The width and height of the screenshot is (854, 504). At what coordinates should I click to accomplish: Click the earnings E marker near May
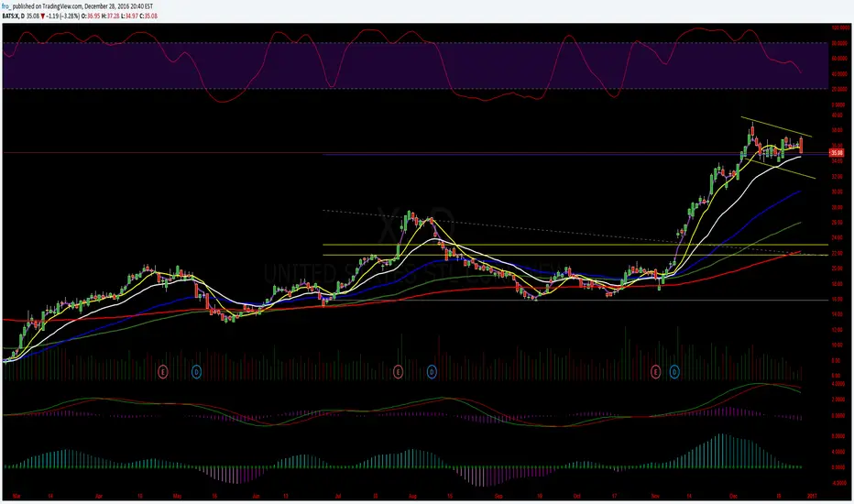click(x=163, y=372)
